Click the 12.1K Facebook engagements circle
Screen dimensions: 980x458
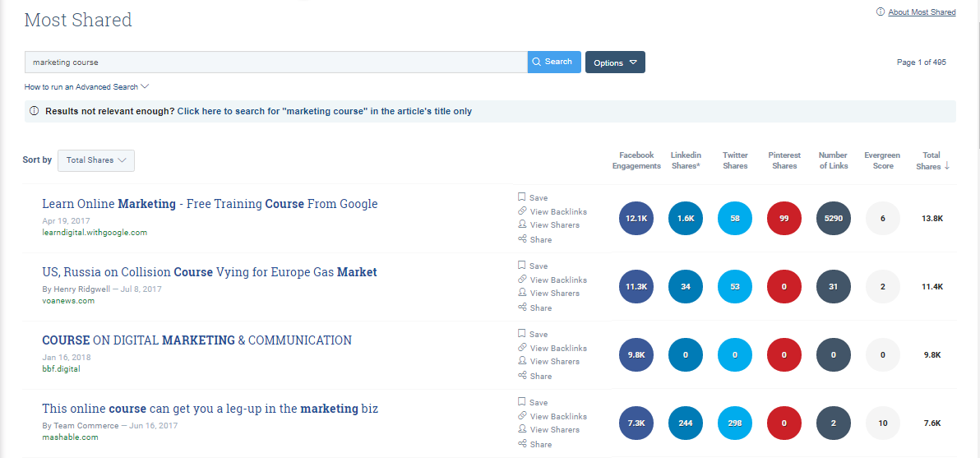(636, 219)
